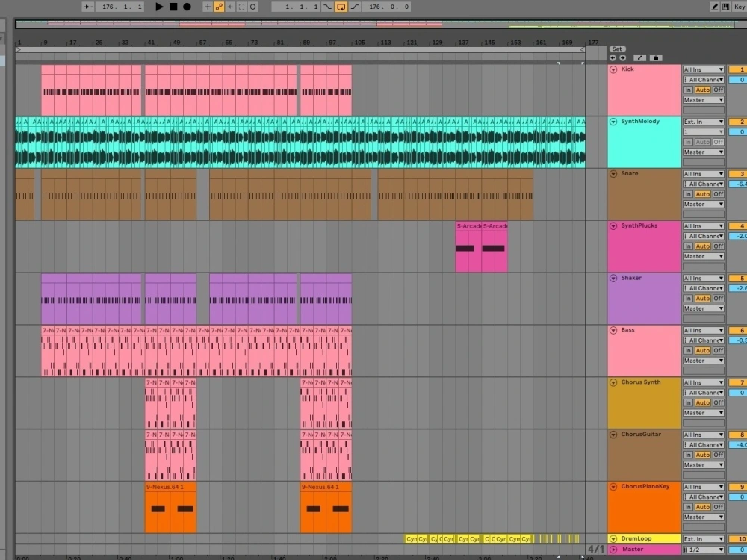Enable Auto monitoring on Bass track
The width and height of the screenshot is (747, 560).
tap(702, 350)
